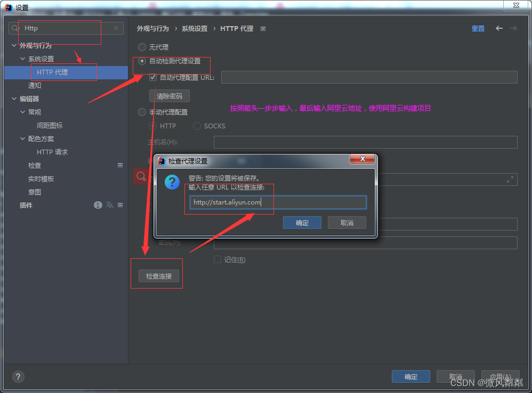Click the 密码(P) text field
Image resolution: width=532 pixels, height=393 pixels.
pos(365,243)
